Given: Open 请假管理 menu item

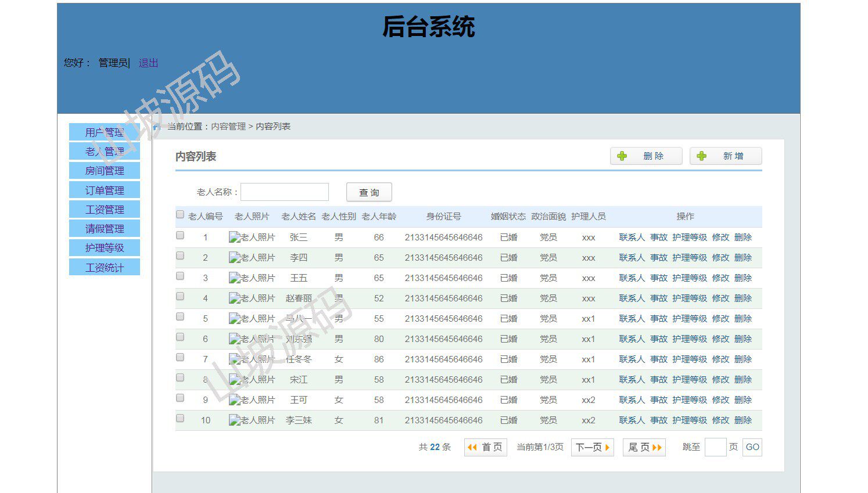Looking at the screenshot, I should click(x=105, y=229).
